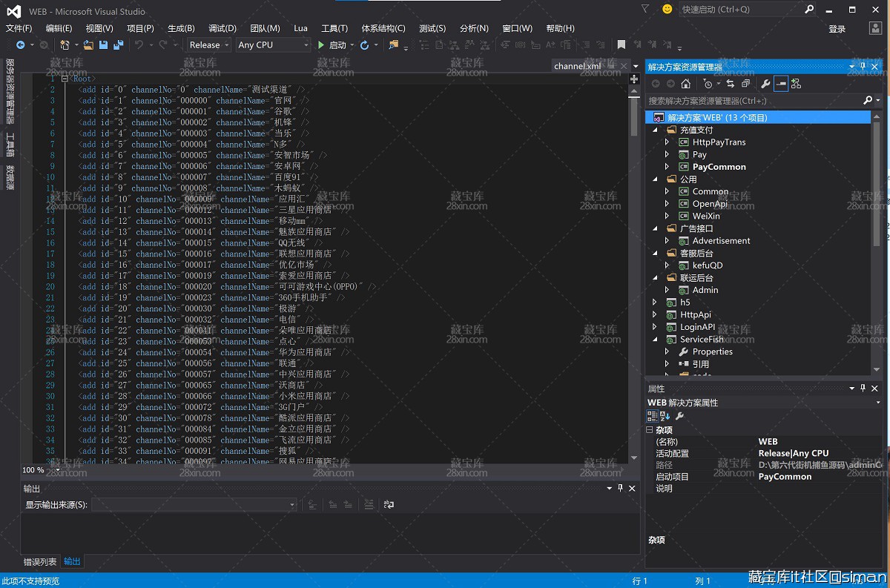The height and width of the screenshot is (588, 890).
Task: Click the Pending Changes Filter clock icon
Action: pyautogui.click(x=708, y=84)
